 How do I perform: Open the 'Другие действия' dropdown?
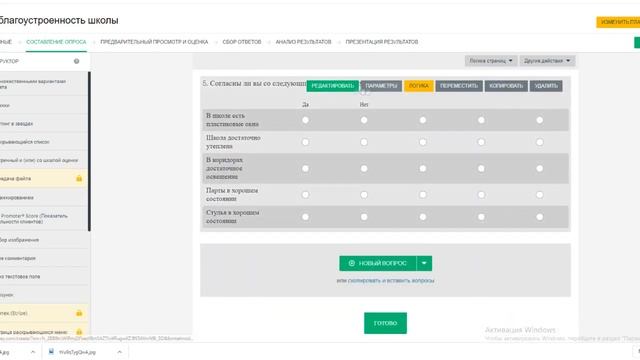[547, 61]
